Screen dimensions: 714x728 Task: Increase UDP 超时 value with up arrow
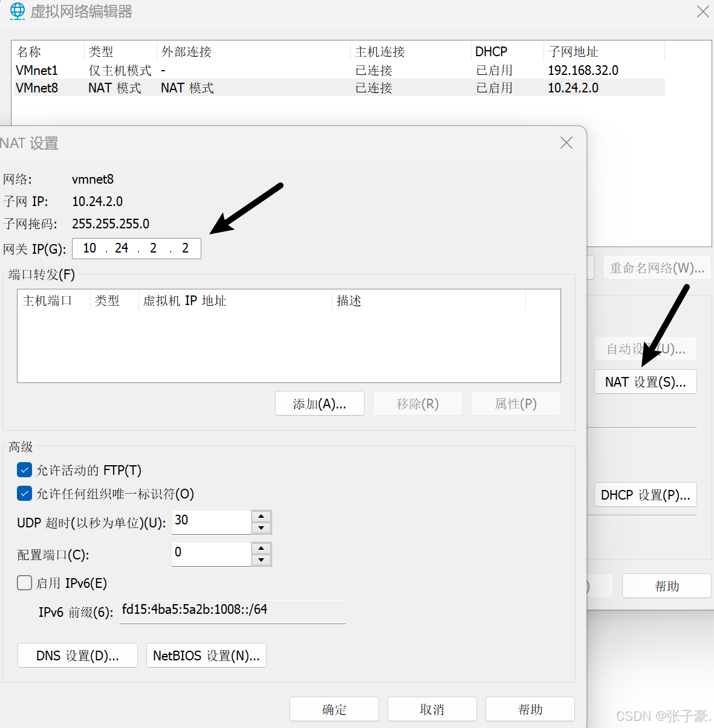[261, 517]
